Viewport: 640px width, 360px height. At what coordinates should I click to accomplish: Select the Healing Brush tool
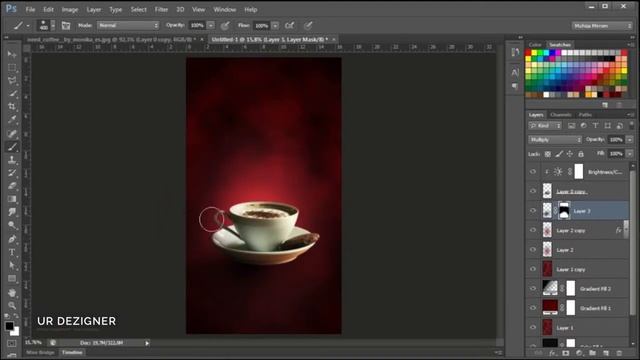coord(12,133)
